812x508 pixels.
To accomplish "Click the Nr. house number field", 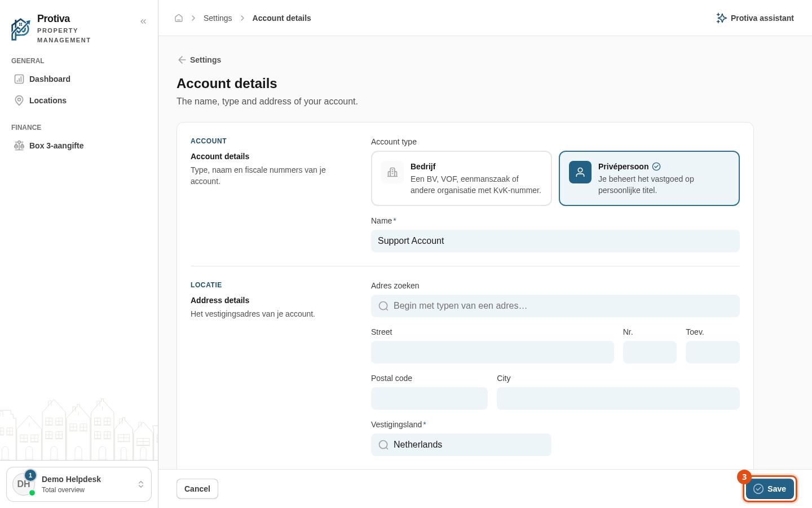I will click(650, 352).
